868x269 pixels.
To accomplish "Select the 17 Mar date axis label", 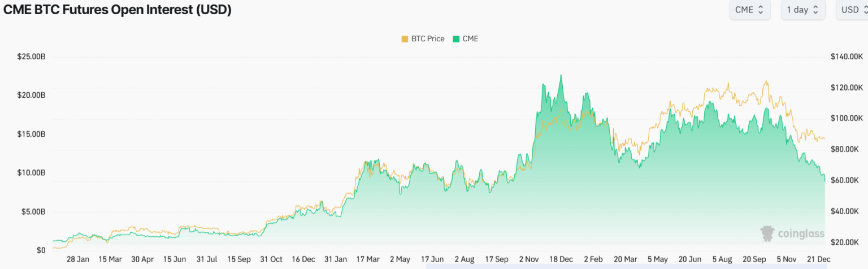I will [x=368, y=259].
